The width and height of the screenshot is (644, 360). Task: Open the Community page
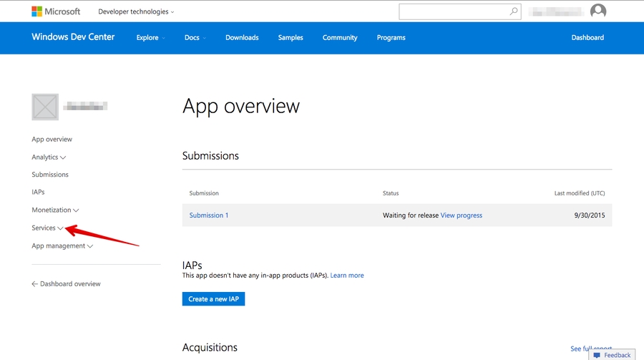340,38
